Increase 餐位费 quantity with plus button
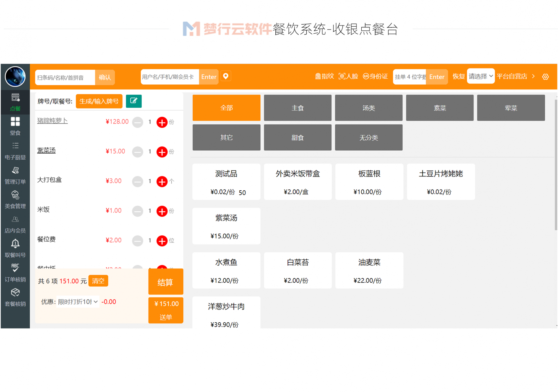558x392 pixels. click(x=162, y=241)
